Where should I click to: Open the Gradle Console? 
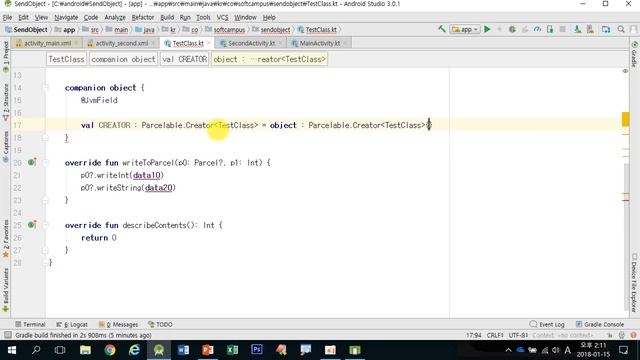click(600, 324)
